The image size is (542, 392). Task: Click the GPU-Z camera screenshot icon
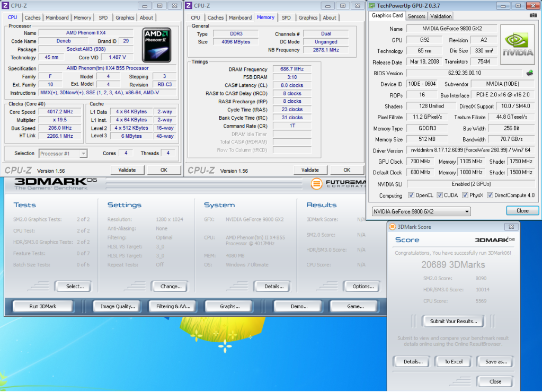[533, 15]
